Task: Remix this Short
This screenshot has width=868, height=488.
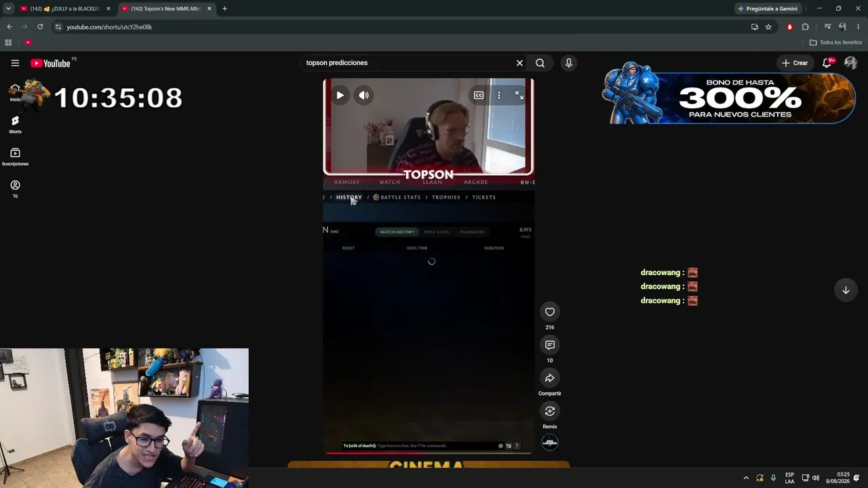Action: coord(550,411)
